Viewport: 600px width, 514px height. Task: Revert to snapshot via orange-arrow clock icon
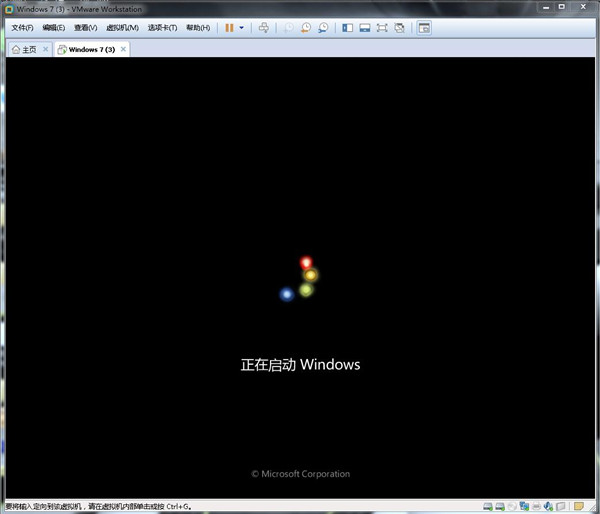point(305,28)
